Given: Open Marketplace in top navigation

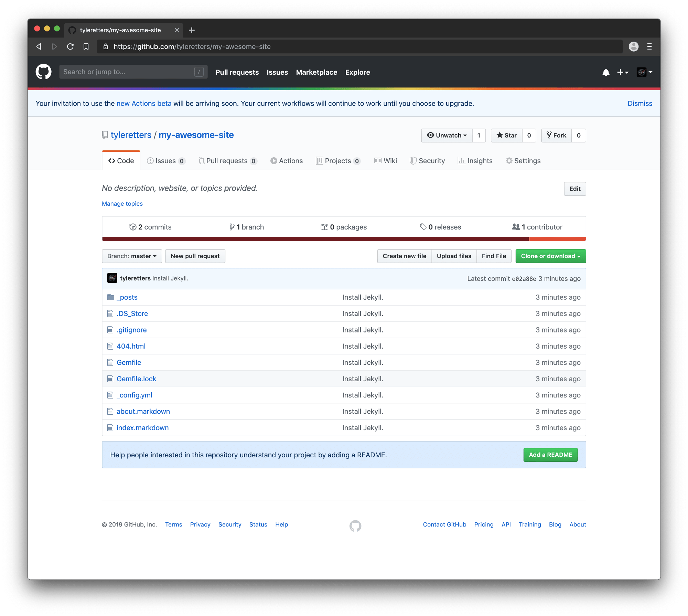Looking at the screenshot, I should (316, 72).
